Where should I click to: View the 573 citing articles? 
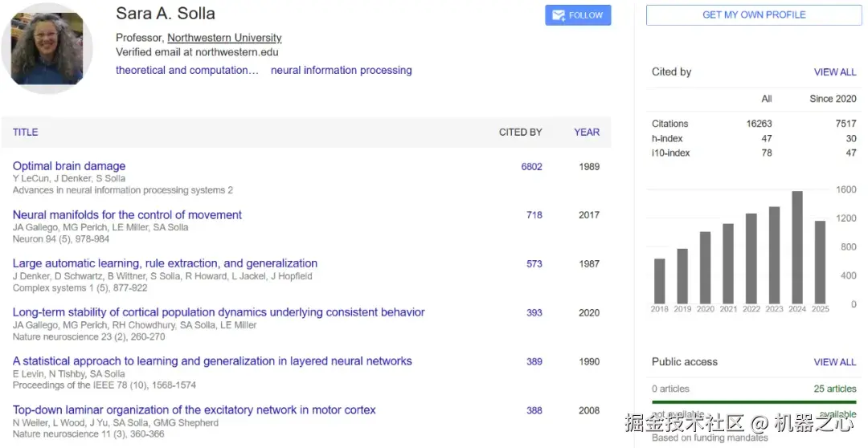click(x=534, y=264)
